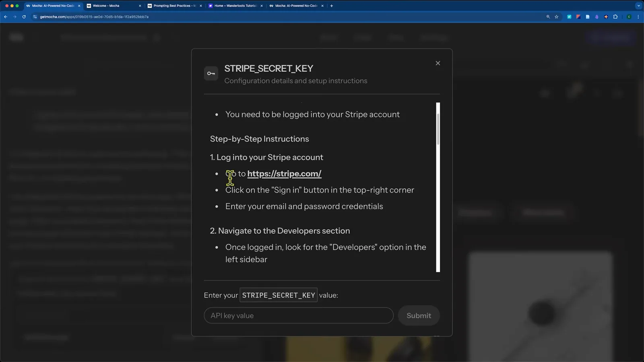Click the Submit button
This screenshot has height=362, width=644.
(419, 315)
